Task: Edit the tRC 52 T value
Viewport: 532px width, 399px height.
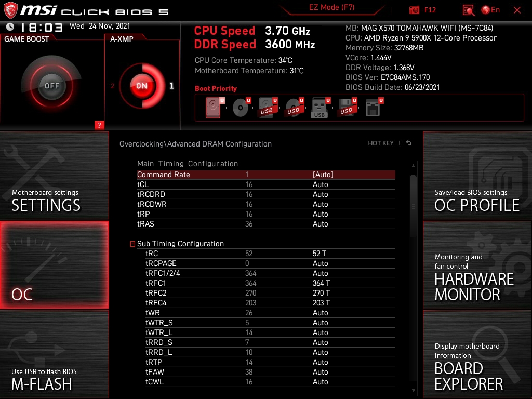Action: pyautogui.click(x=320, y=254)
